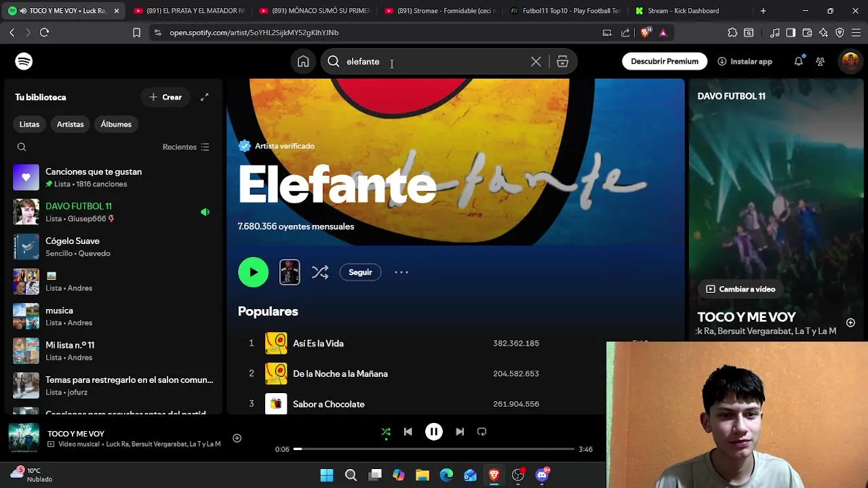Click the Crear button in library
The width and height of the screenshot is (868, 488).
tap(165, 98)
